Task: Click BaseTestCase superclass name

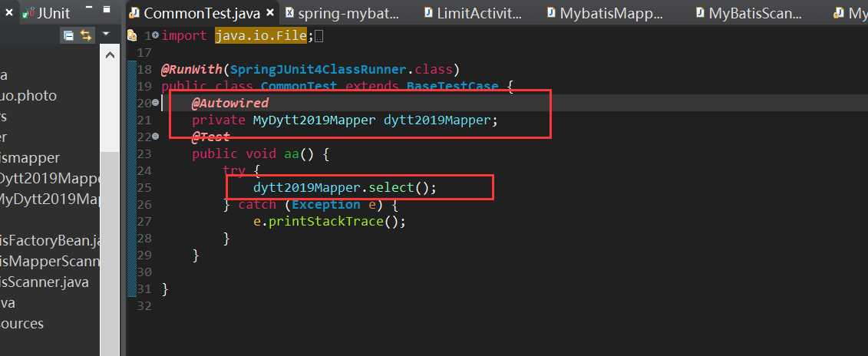Action: [x=452, y=87]
